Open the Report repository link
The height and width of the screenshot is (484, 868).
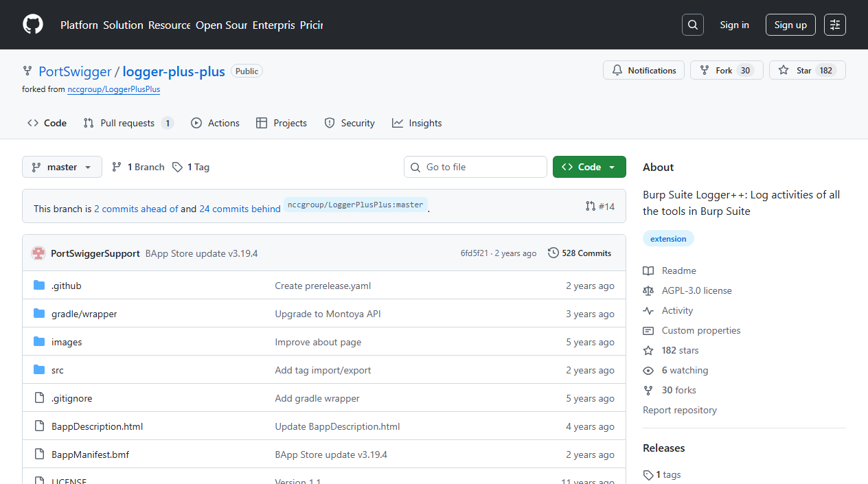coord(680,410)
